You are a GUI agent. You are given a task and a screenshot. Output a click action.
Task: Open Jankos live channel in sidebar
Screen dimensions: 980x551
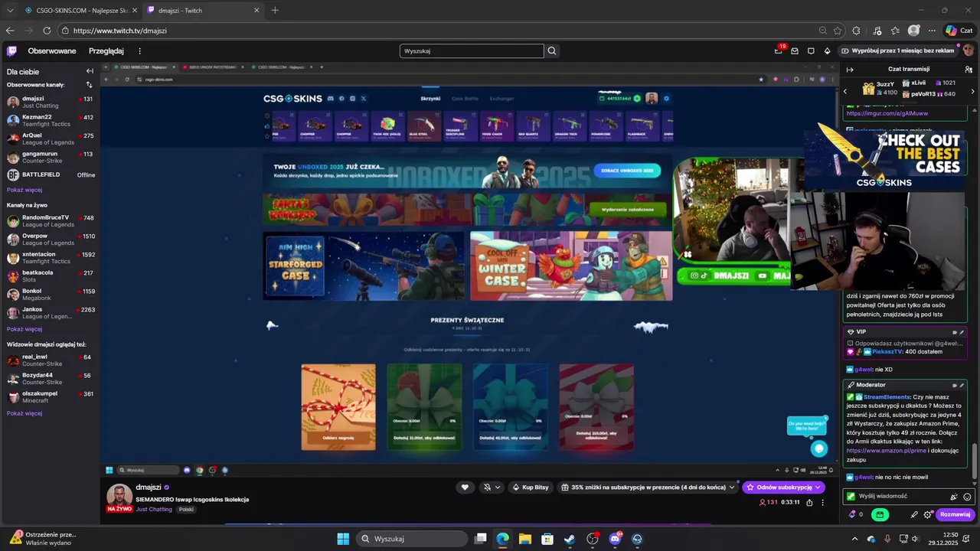[50, 313]
